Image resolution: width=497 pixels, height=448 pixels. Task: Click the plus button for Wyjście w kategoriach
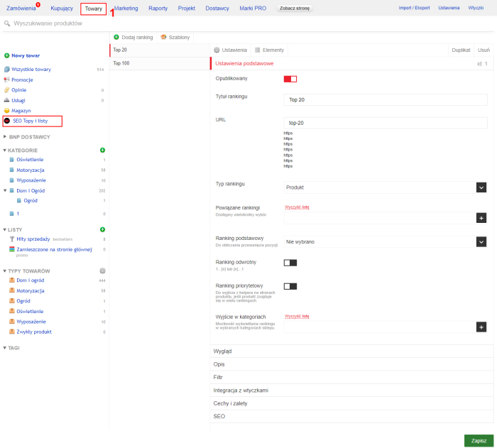point(481,327)
